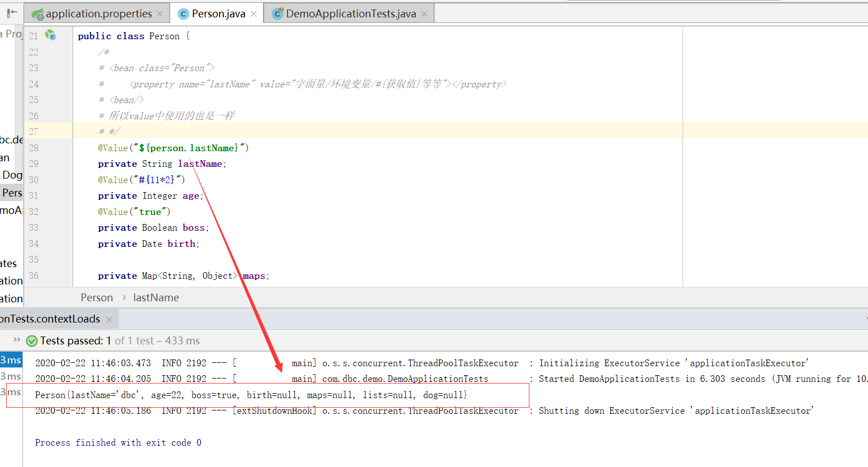Image resolution: width=868 pixels, height=467 pixels.
Task: Click line number 28 in the gutter
Action: coord(34,148)
